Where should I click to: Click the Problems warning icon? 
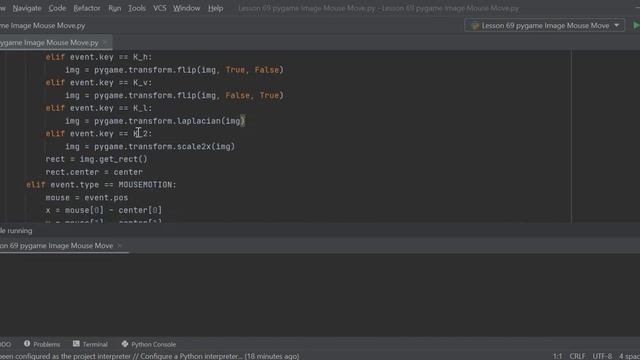tap(27, 344)
